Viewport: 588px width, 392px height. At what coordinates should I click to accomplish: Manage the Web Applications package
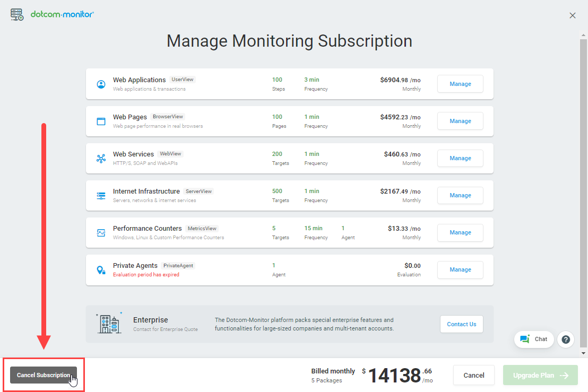coord(460,84)
